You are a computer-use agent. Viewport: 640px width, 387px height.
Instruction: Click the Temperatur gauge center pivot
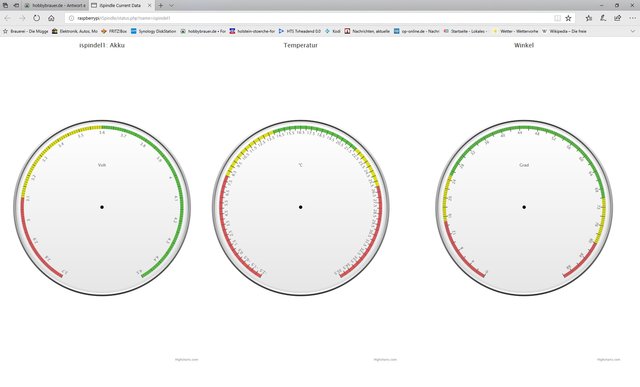pos(300,207)
